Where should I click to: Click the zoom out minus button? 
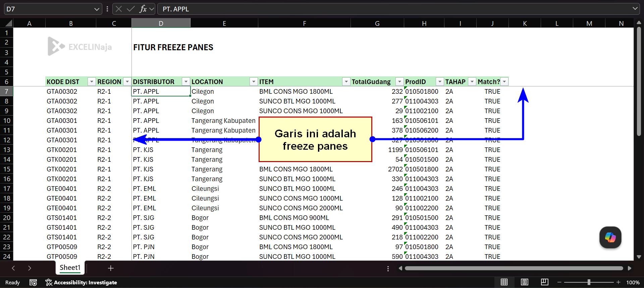559,282
